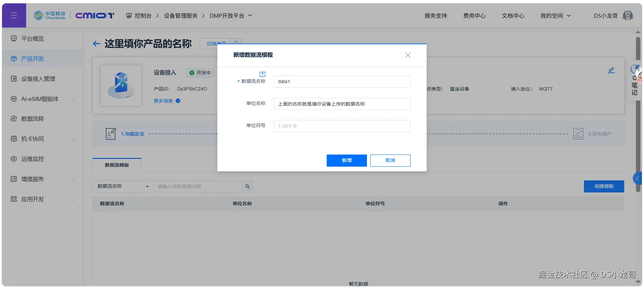
Task: Open the DS小龙哥 user avatar
Action: pos(628,15)
